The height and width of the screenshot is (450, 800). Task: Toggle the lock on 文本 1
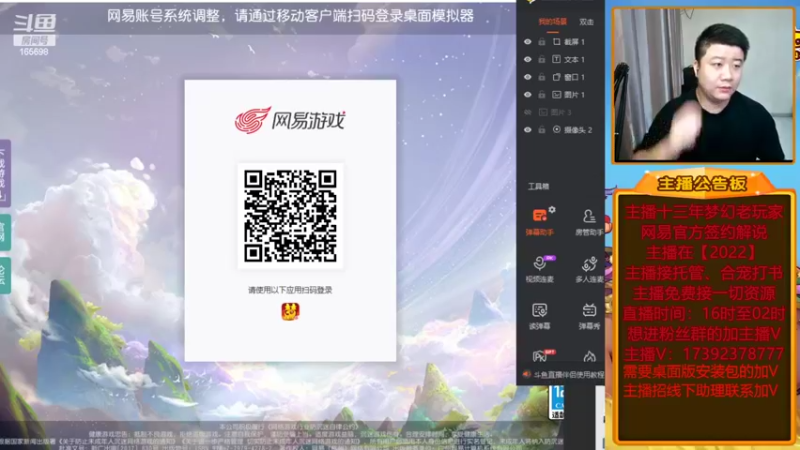(x=542, y=59)
